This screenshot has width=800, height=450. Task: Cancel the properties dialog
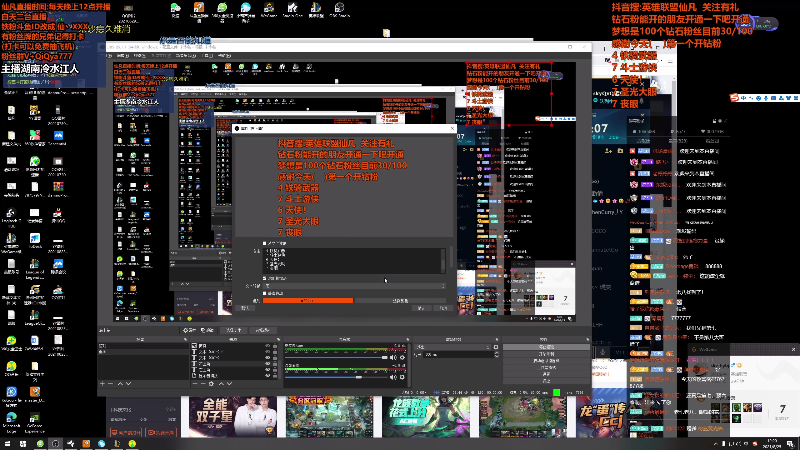pyautogui.click(x=443, y=308)
